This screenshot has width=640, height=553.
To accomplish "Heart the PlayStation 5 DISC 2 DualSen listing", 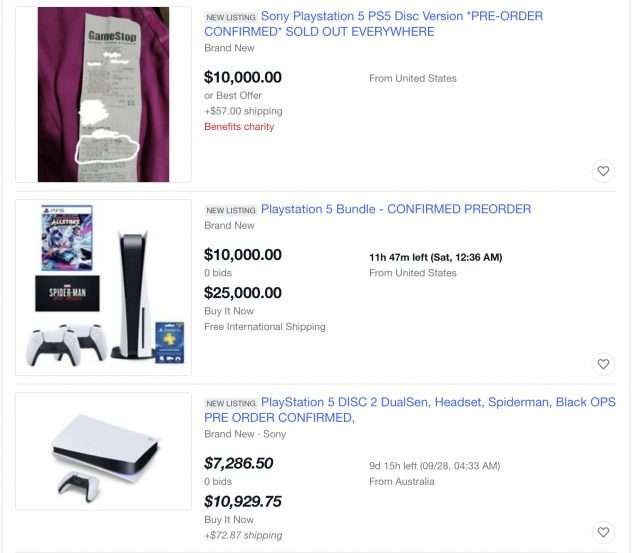I will click(603, 532).
